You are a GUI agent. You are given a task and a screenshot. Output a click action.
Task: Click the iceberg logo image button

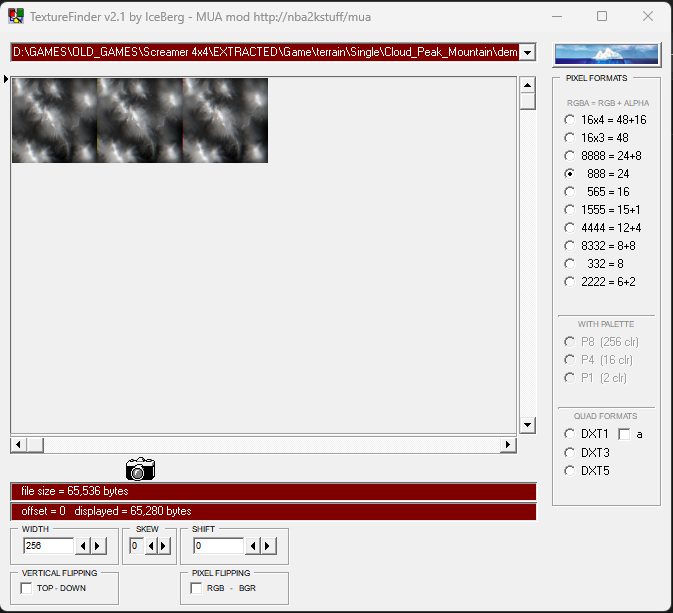[605, 54]
